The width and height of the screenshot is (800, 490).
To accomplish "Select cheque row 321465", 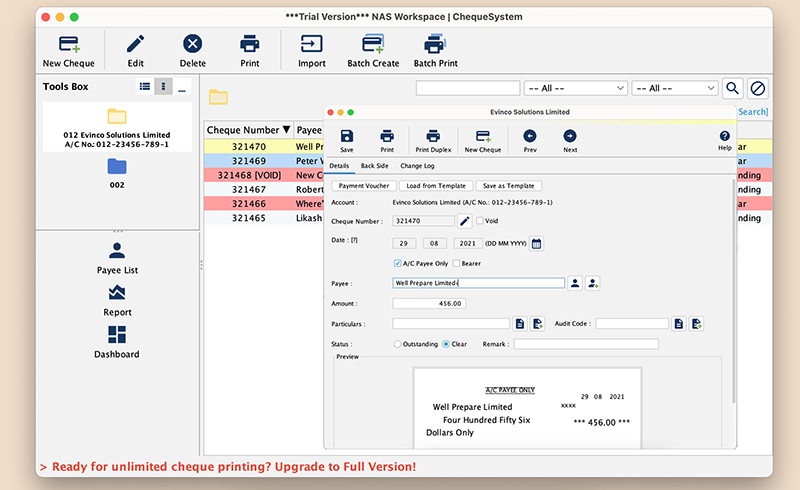I will pos(264,218).
